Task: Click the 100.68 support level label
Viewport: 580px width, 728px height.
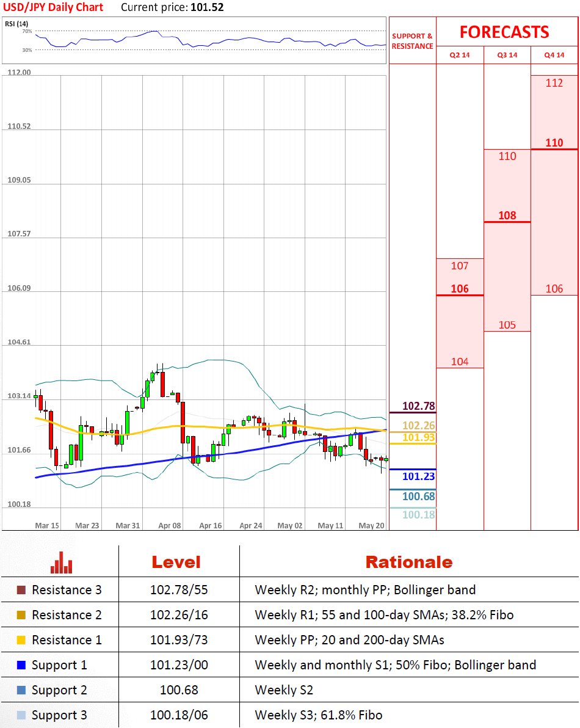Action: pyautogui.click(x=419, y=497)
